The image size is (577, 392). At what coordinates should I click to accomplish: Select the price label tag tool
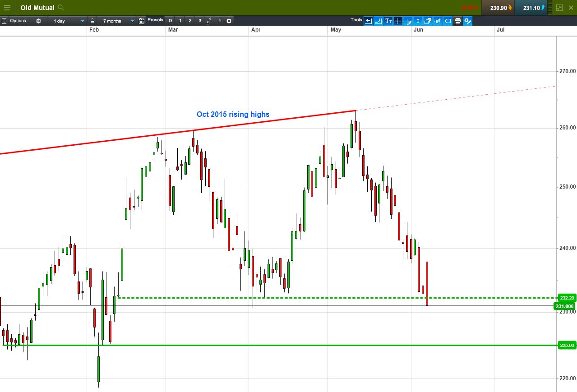(x=448, y=21)
